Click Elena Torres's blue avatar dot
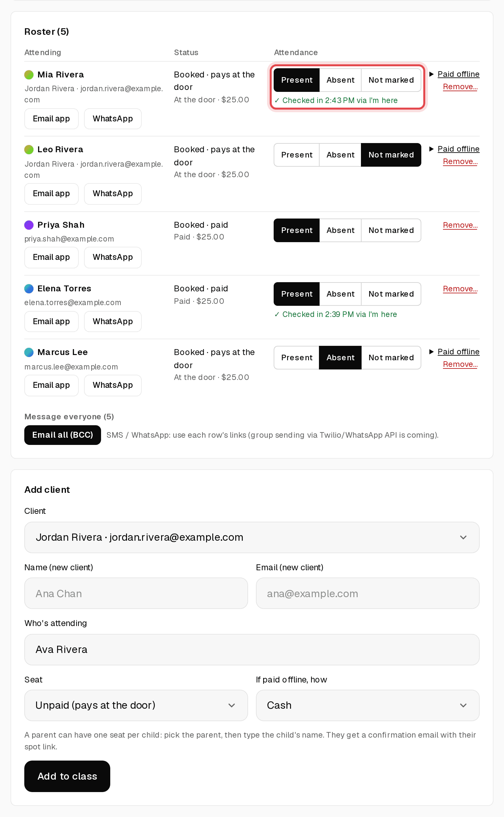The height and width of the screenshot is (817, 504). click(x=29, y=289)
